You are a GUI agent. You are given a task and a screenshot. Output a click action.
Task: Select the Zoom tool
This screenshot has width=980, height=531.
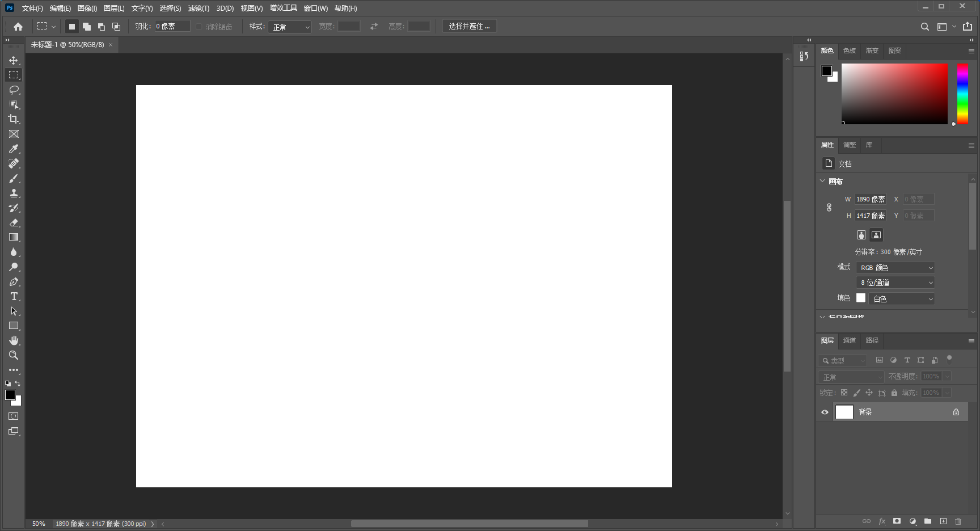coord(14,356)
